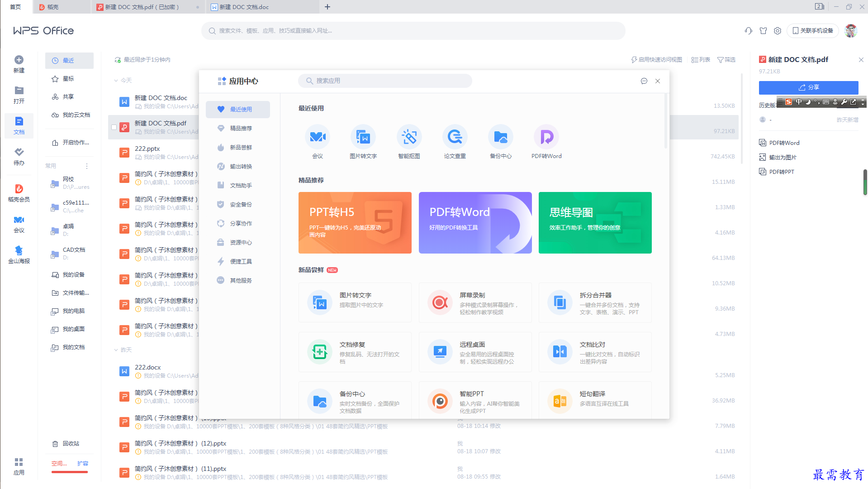Tick the checkbox beside 新建 DOC 文档.pdf

[114, 127]
